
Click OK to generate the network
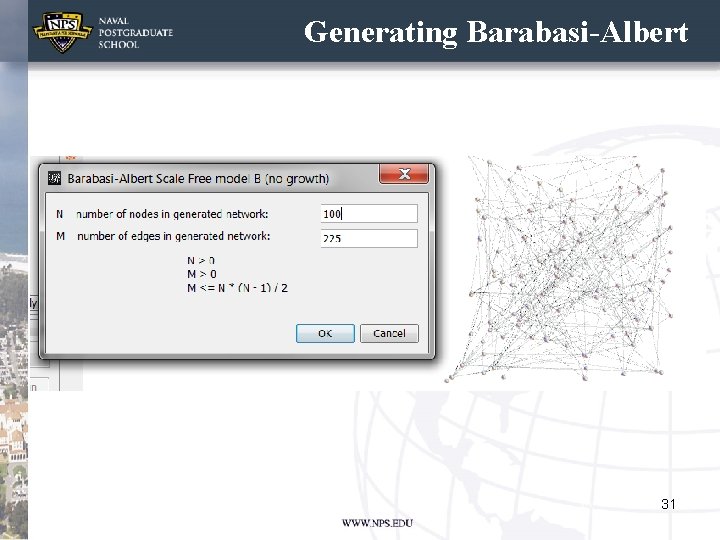click(325, 333)
